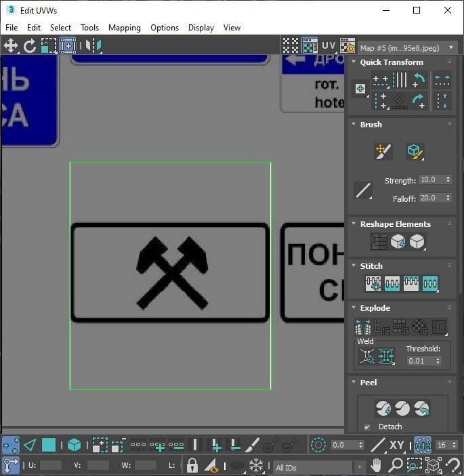The height and width of the screenshot is (476, 464).
Task: Open the File menu
Action: [12, 28]
